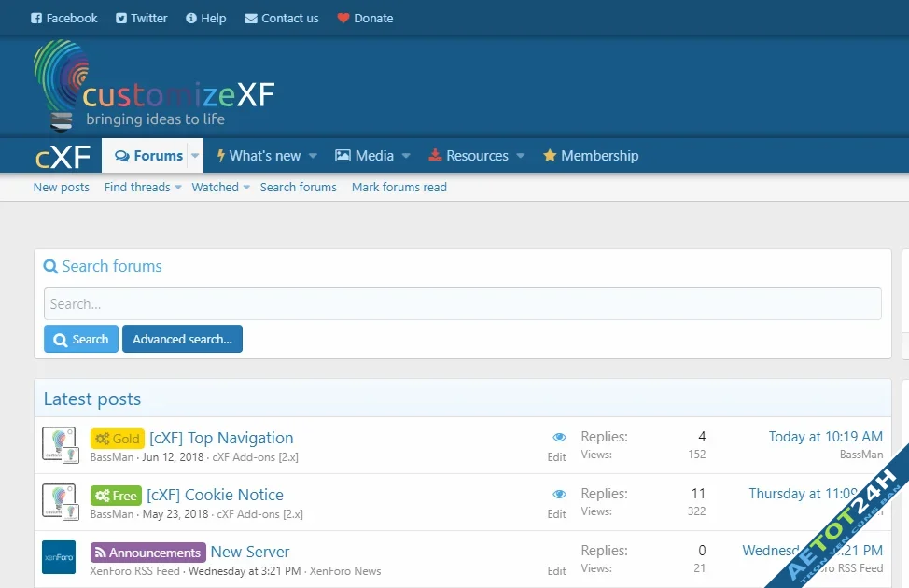
Task: Click the Facebook icon in the top bar
Action: tap(35, 18)
